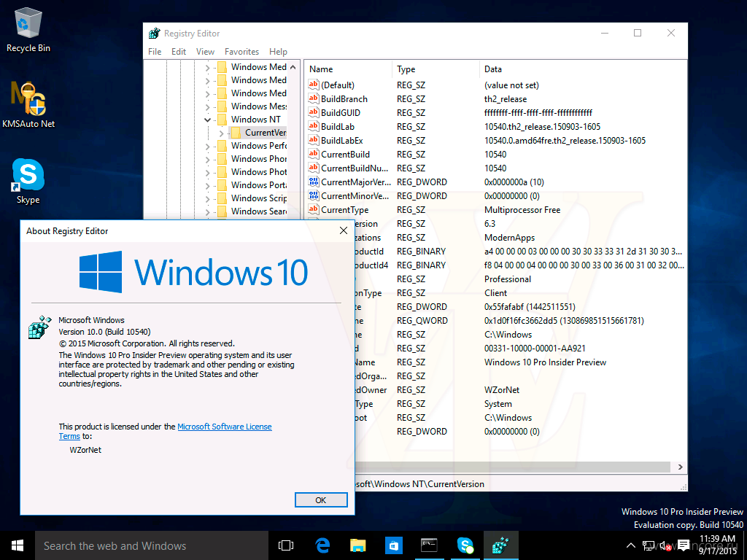The width and height of the screenshot is (747, 560).
Task: Sort values by the Data column
Action: click(582, 69)
